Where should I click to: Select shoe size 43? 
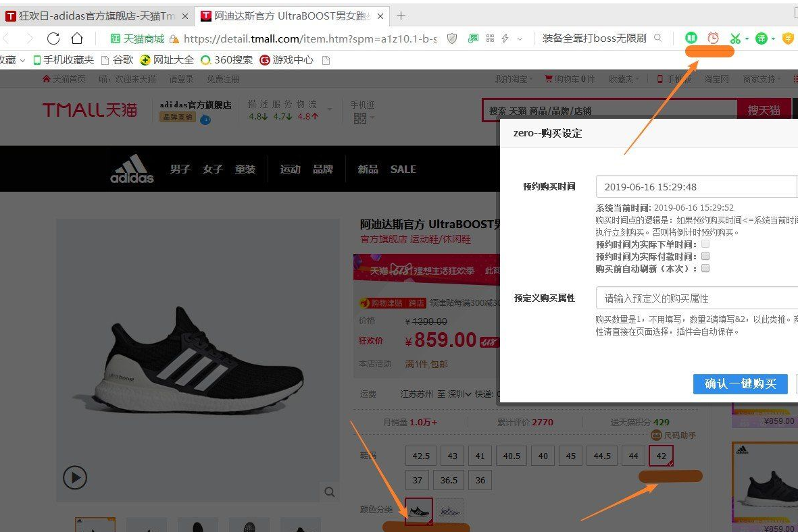pos(453,456)
